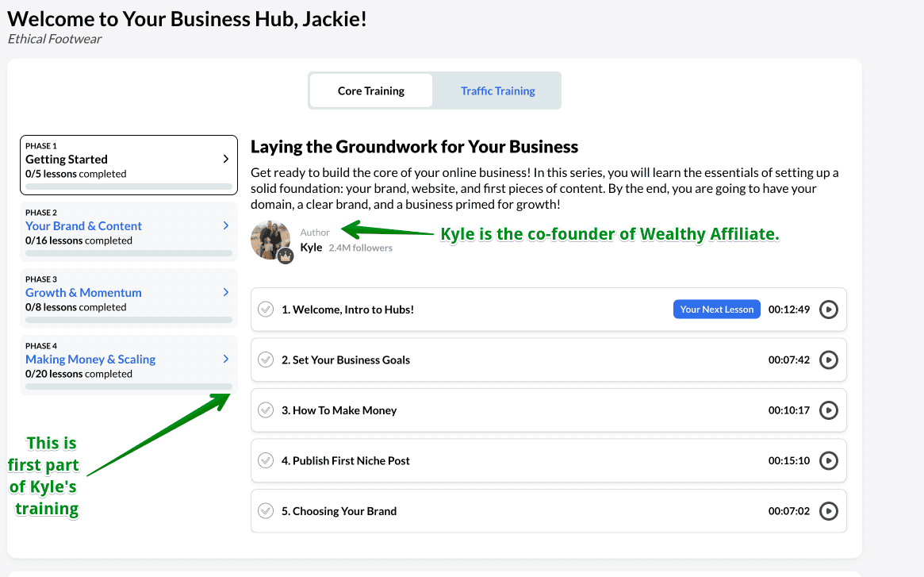924x577 pixels.
Task: Click the PHASE 3 label
Action: 41,279
